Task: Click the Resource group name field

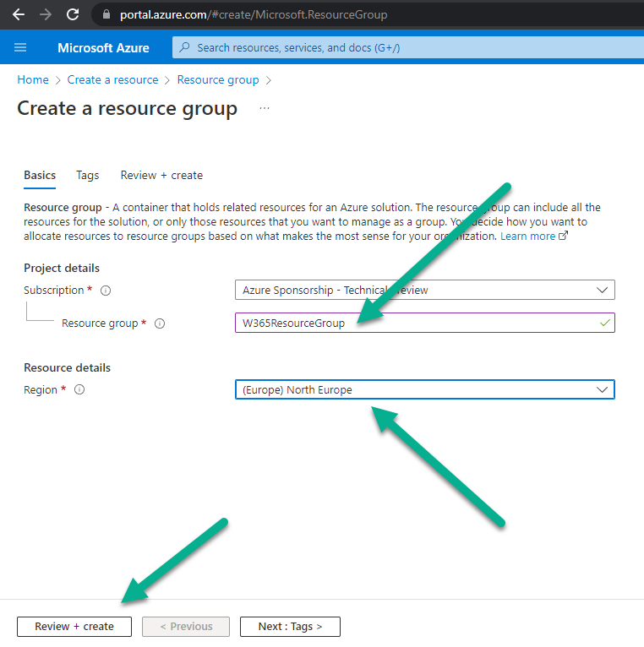Action: click(x=425, y=323)
